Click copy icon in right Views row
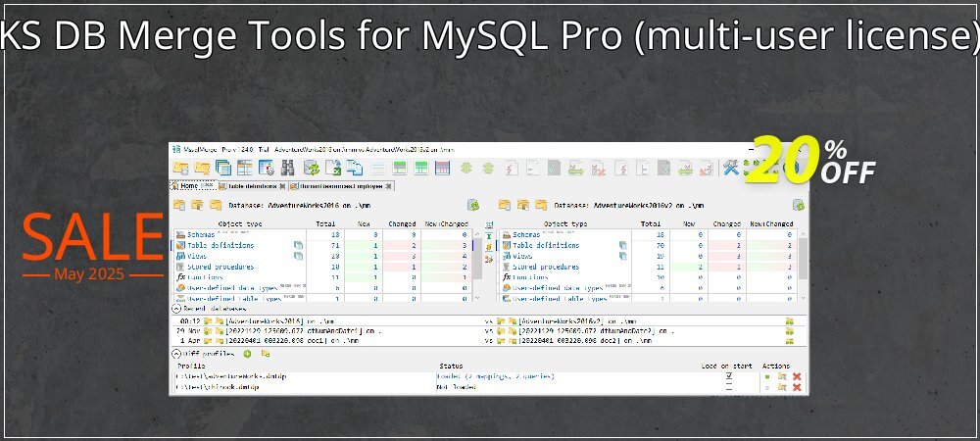Image resolution: width=980 pixels, height=441 pixels. (x=623, y=256)
